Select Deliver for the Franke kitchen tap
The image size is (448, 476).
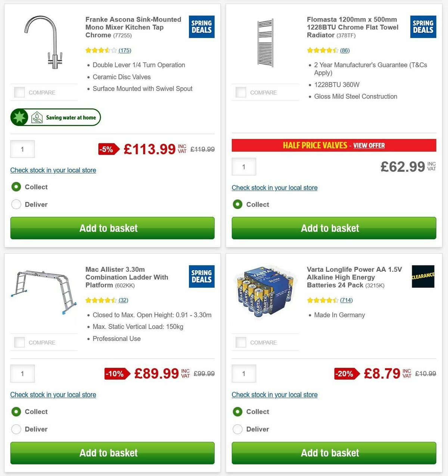click(x=16, y=204)
